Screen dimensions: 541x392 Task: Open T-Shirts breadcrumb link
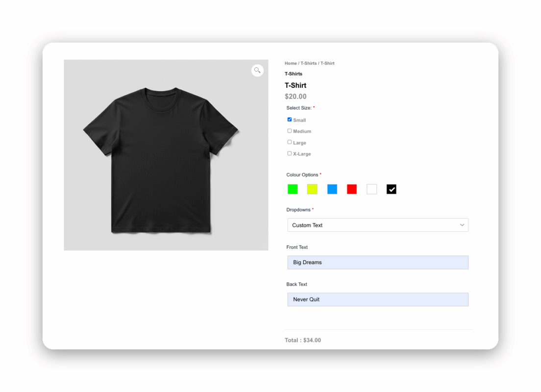click(308, 64)
